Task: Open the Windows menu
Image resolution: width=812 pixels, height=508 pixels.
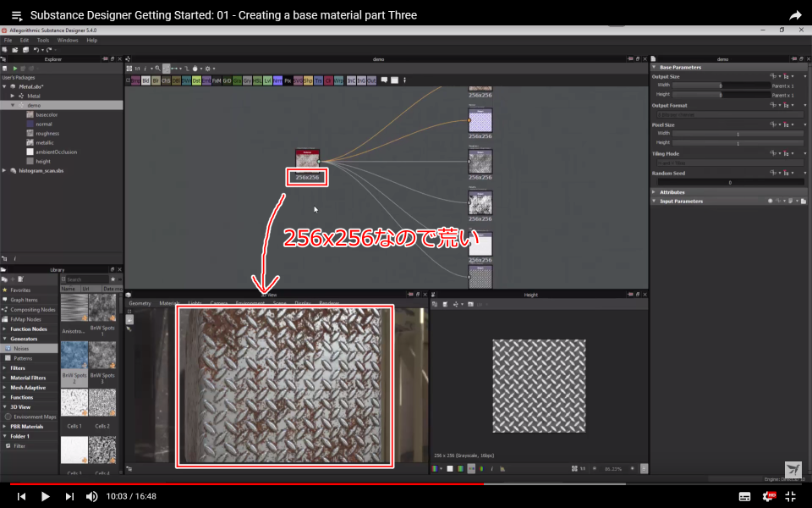Action: pos(68,40)
